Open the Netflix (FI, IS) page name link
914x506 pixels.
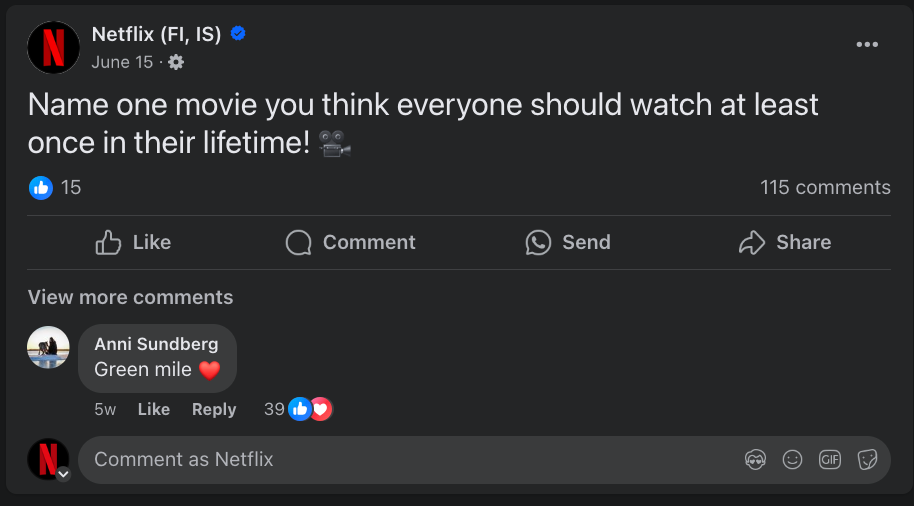(x=156, y=34)
